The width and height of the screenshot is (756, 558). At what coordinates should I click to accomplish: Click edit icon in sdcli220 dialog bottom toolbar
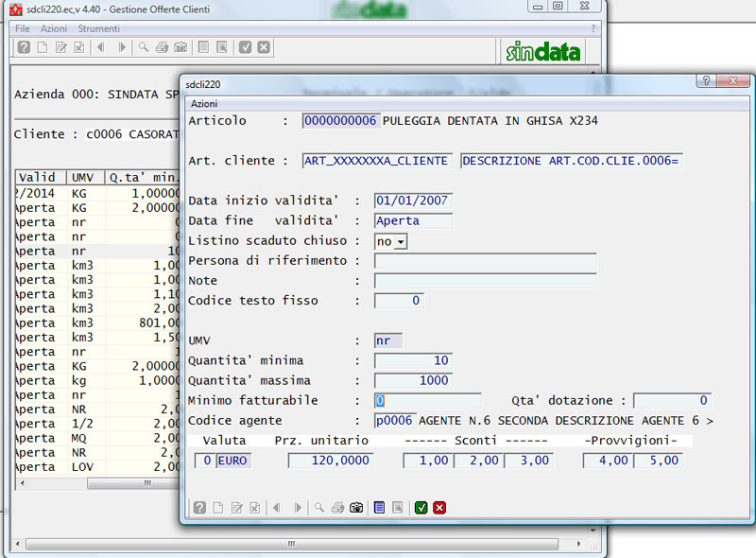point(237,508)
